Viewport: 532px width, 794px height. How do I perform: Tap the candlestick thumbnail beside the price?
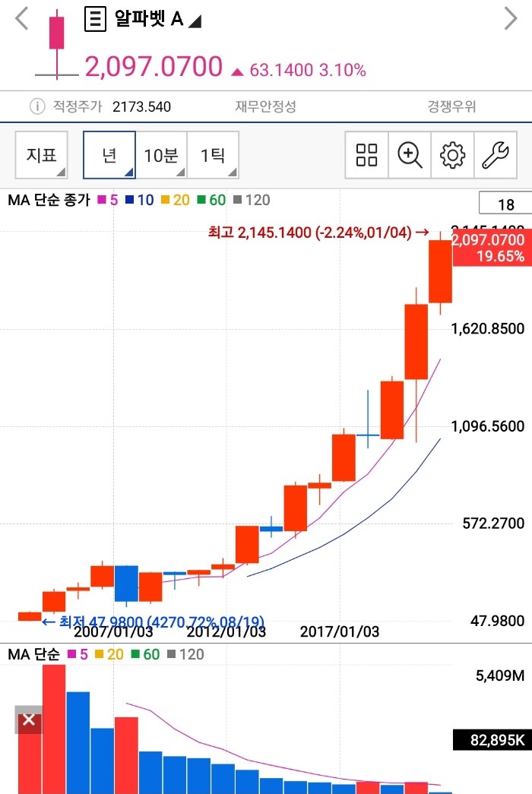[x=57, y=45]
